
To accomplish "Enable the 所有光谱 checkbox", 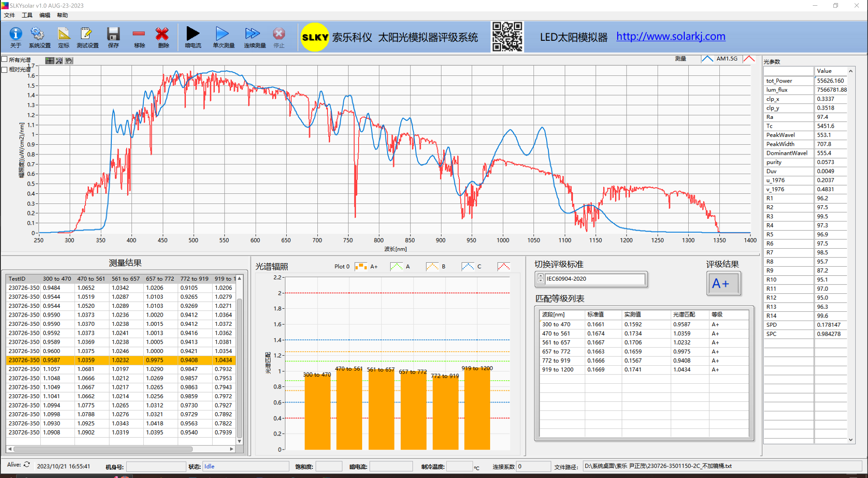I will point(5,59).
